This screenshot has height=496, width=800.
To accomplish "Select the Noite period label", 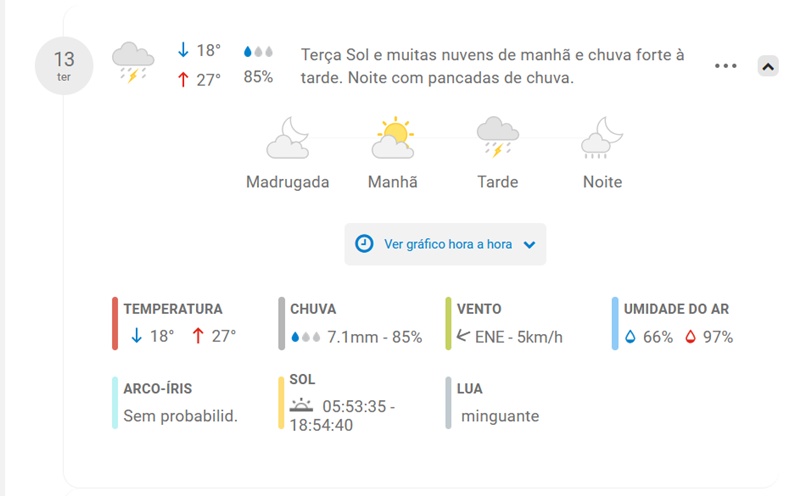I will click(x=602, y=182).
